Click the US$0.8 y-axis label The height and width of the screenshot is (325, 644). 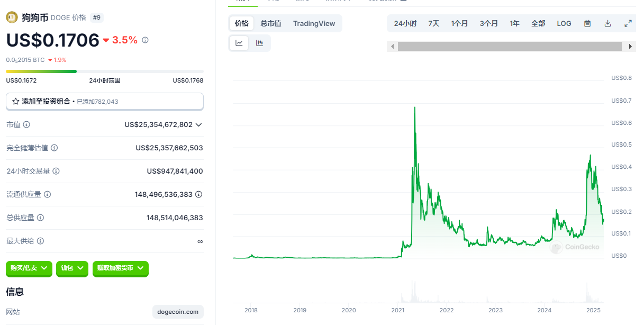[x=621, y=78]
